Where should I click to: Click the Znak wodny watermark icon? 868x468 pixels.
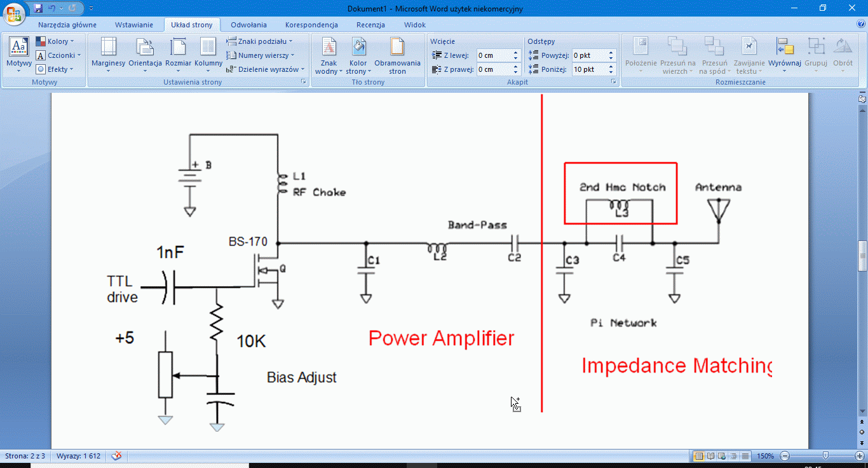point(329,48)
